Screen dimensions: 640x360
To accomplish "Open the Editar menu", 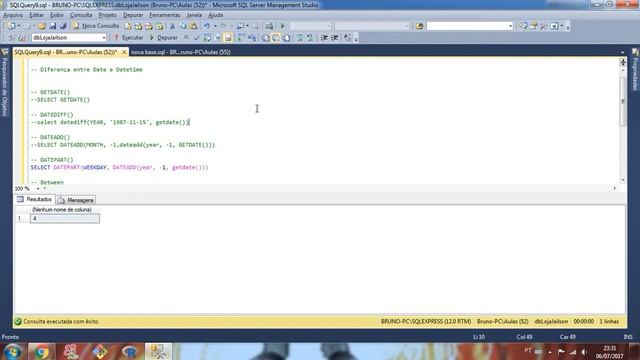I will pos(36,15).
